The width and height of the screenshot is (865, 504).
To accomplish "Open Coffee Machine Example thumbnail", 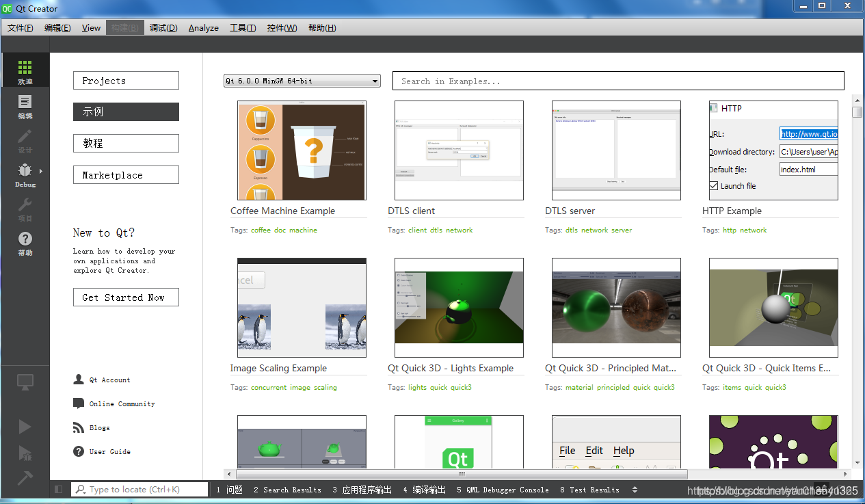I will pos(302,150).
